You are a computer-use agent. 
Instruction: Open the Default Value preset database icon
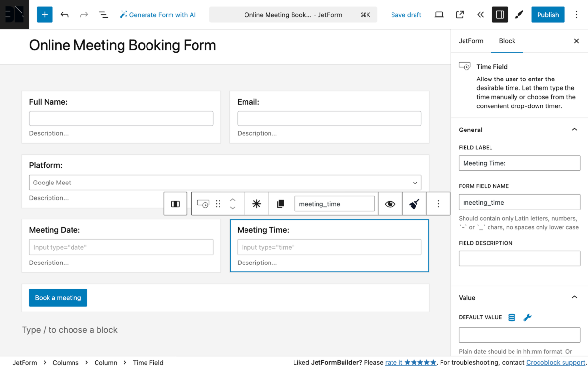point(512,317)
